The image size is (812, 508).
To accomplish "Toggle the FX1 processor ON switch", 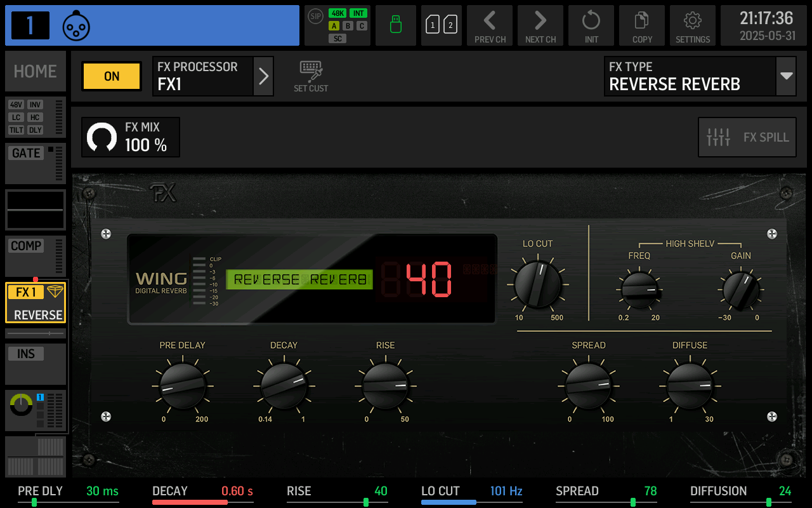I will tap(111, 76).
